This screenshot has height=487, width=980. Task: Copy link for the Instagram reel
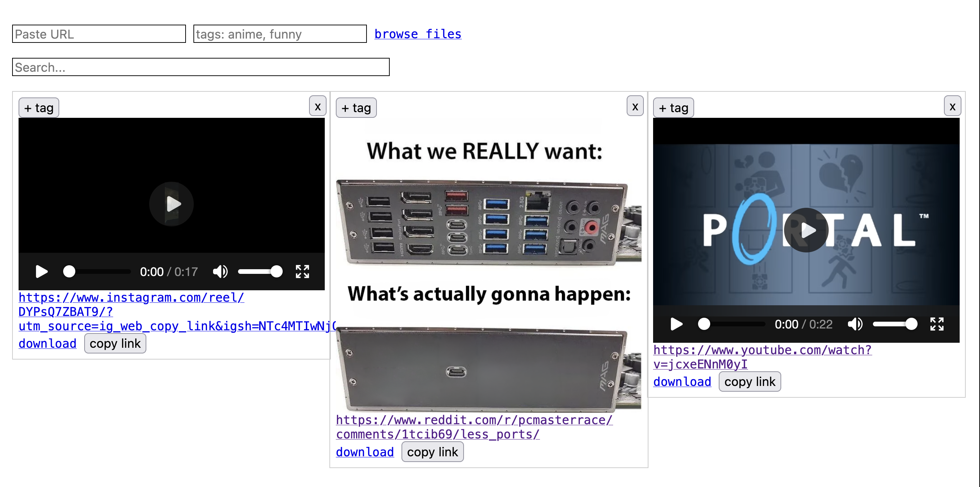[115, 343]
